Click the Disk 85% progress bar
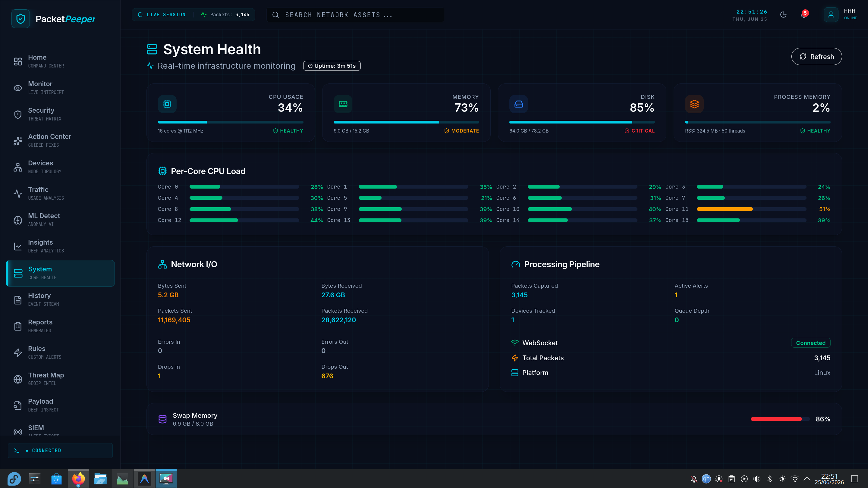868x488 pixels. click(x=582, y=122)
